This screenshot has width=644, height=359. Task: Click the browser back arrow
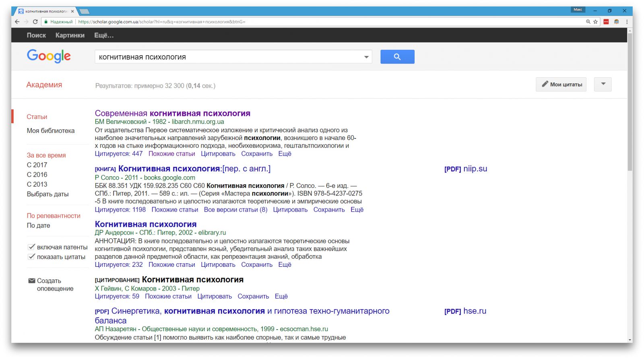coord(17,22)
